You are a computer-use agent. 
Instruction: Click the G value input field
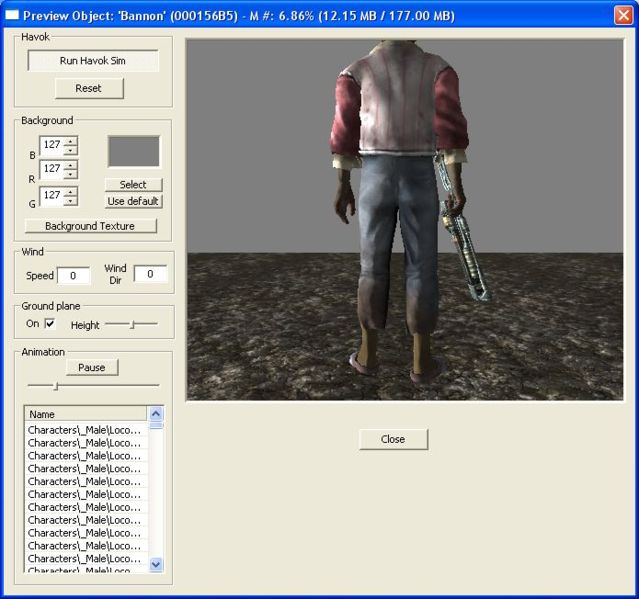[52, 196]
